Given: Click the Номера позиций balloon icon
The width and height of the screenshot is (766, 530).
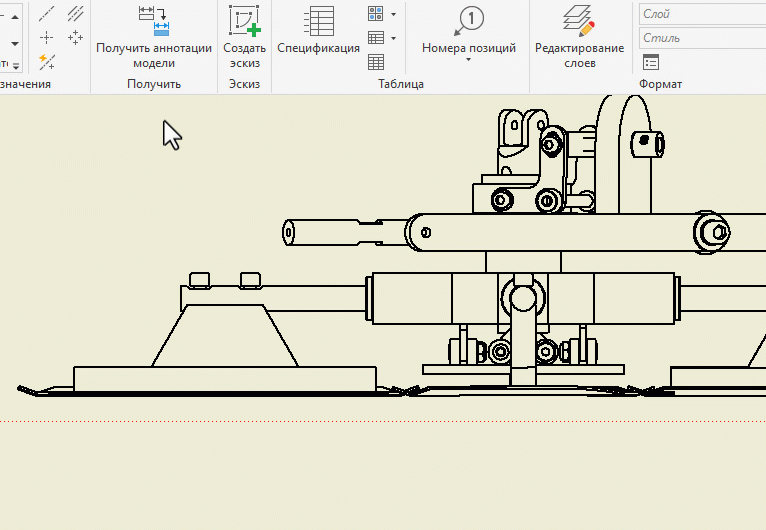Looking at the screenshot, I should (x=470, y=19).
